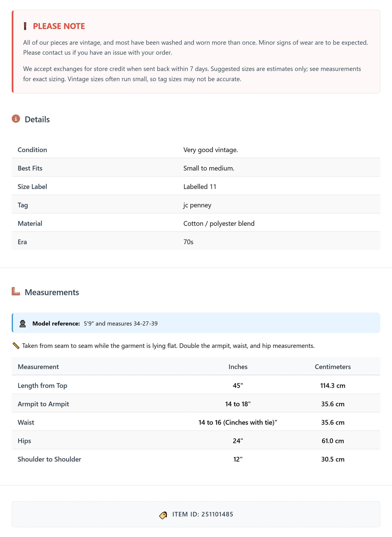Click the PLEASE NOTE heading
Screen dimensions: 392x537
tap(59, 26)
